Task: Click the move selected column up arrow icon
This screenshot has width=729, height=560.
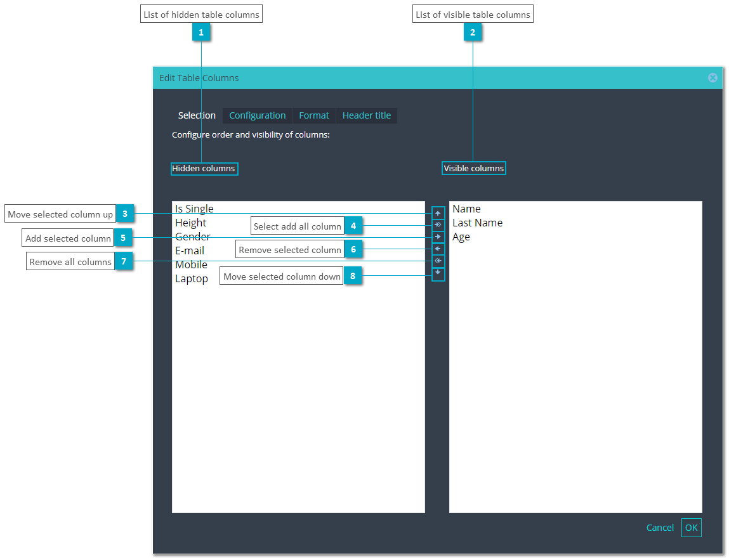Action: (x=438, y=212)
